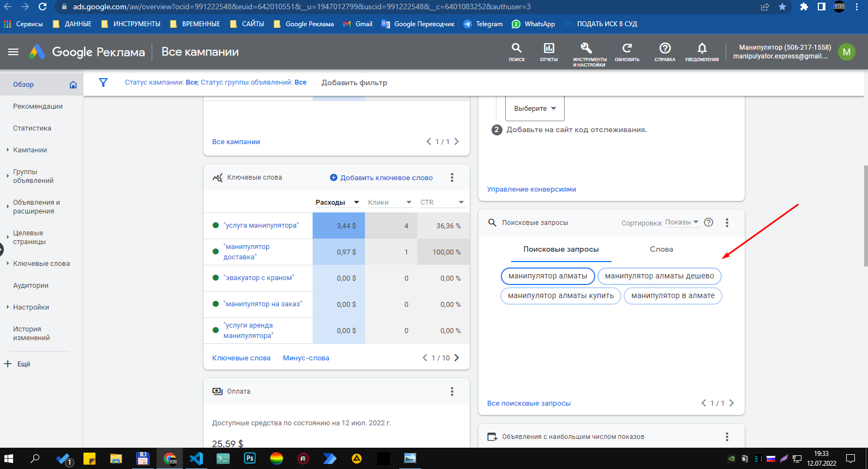The height and width of the screenshot is (469, 868).
Task: Open top-impressions ads card three-dot menu
Action: point(727,437)
